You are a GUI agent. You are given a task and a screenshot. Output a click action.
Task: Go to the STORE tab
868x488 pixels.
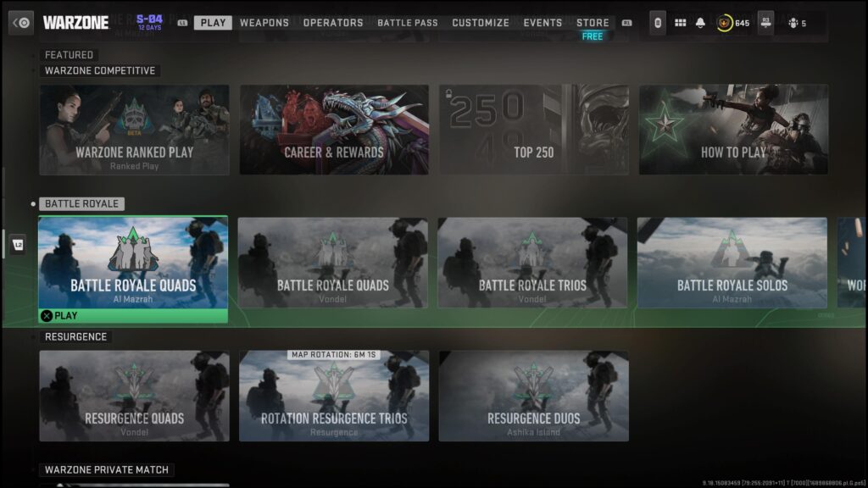[x=593, y=23]
